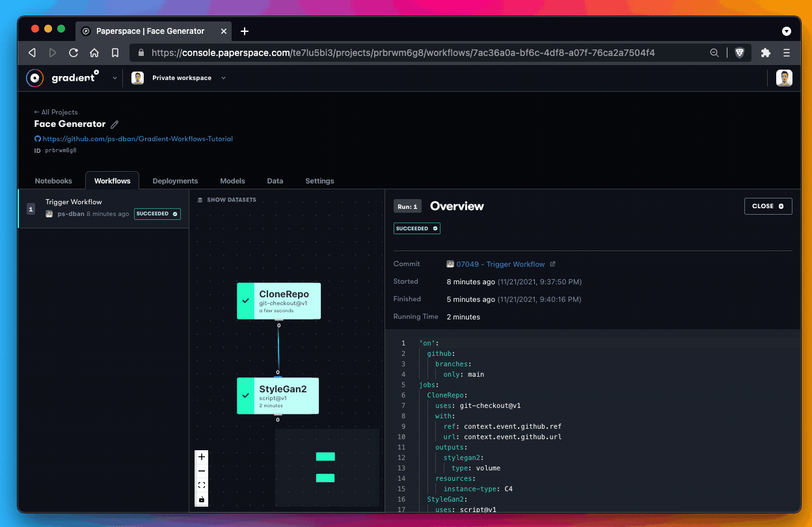Open the Deployments tab
Image resolution: width=812 pixels, height=527 pixels.
pos(175,181)
